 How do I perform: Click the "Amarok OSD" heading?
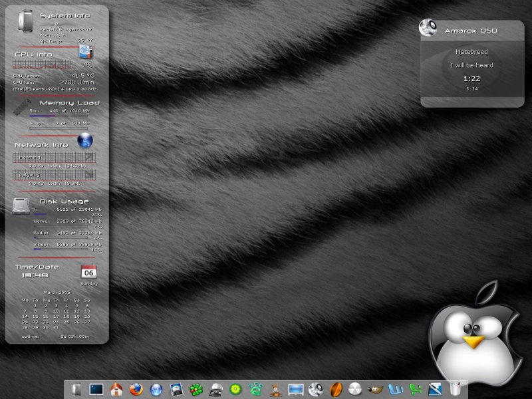tap(471, 31)
